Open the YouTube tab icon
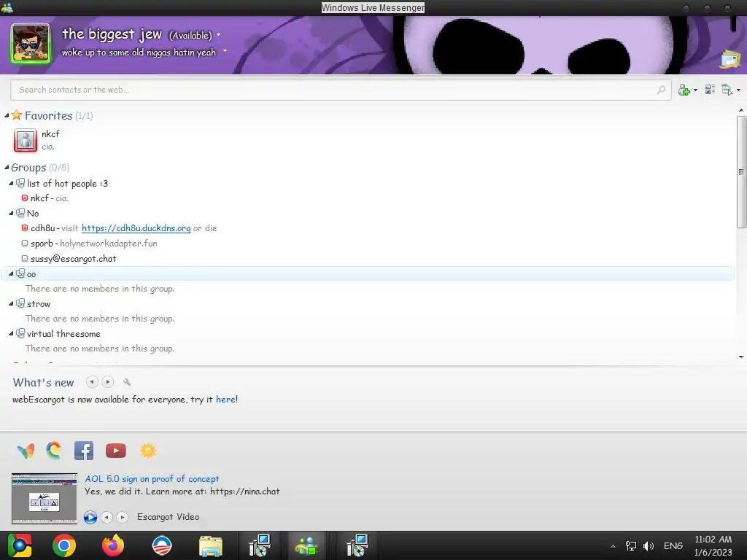This screenshot has width=747, height=560. tap(116, 451)
